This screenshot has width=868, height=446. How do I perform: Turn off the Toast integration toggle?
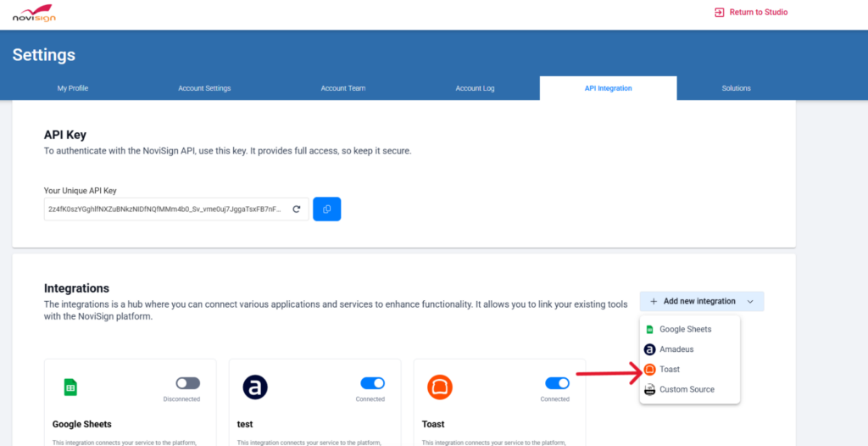coord(557,383)
